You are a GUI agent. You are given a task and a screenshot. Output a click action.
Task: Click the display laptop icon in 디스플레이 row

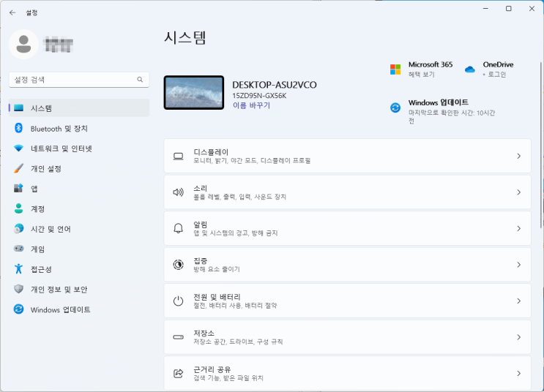pyautogui.click(x=179, y=157)
